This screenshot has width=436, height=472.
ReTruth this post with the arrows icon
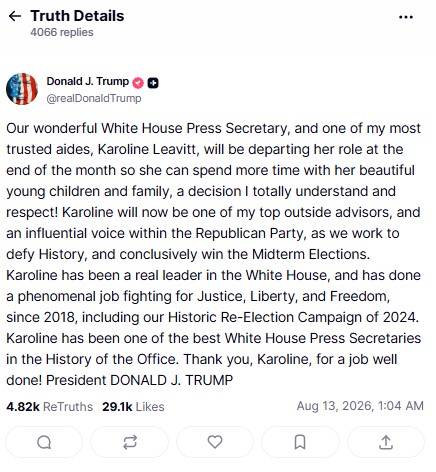[x=130, y=442]
